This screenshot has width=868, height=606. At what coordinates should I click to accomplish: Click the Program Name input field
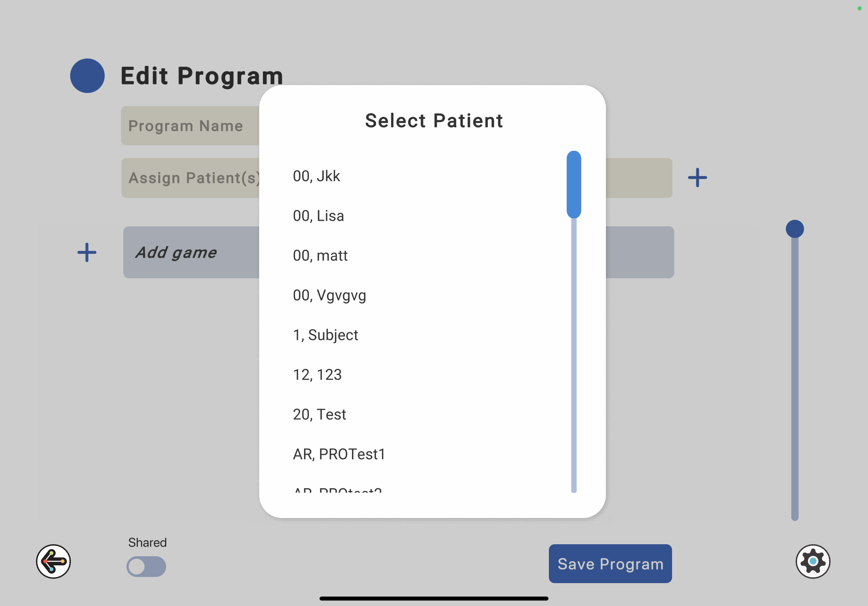click(190, 126)
